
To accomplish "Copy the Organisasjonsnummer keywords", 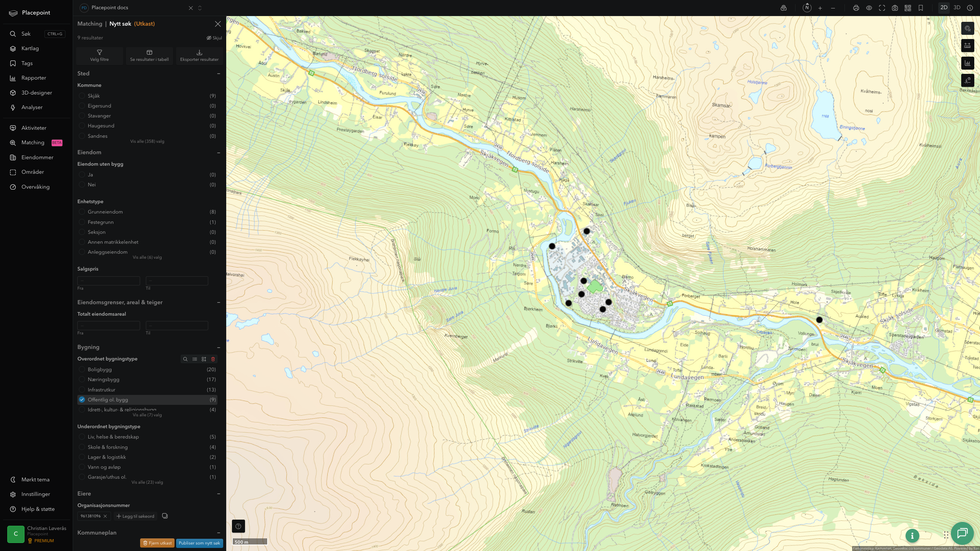I will tap(165, 516).
